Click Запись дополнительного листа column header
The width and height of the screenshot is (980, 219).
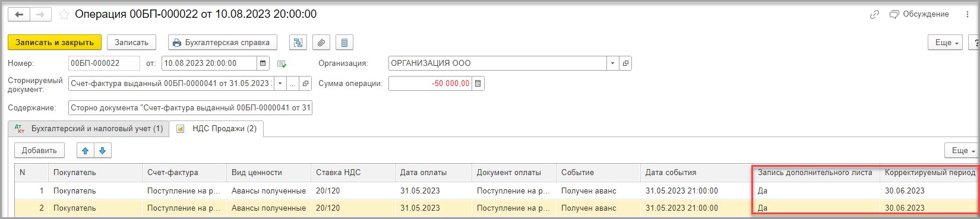click(x=816, y=173)
